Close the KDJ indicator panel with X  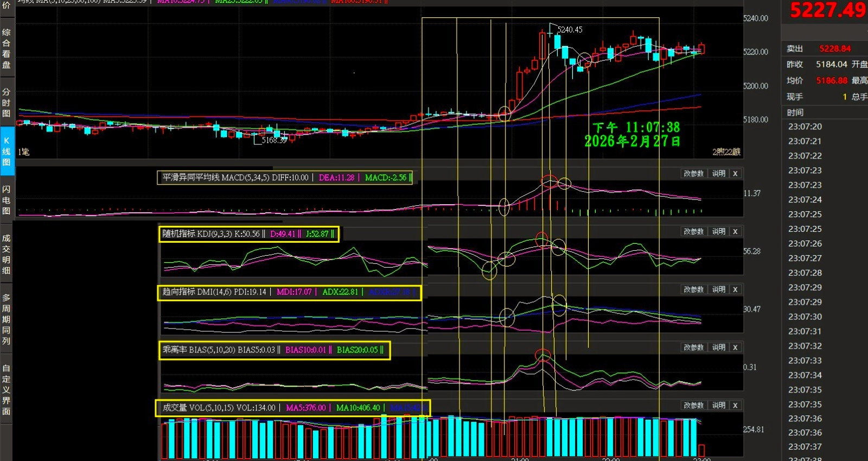[735, 232]
